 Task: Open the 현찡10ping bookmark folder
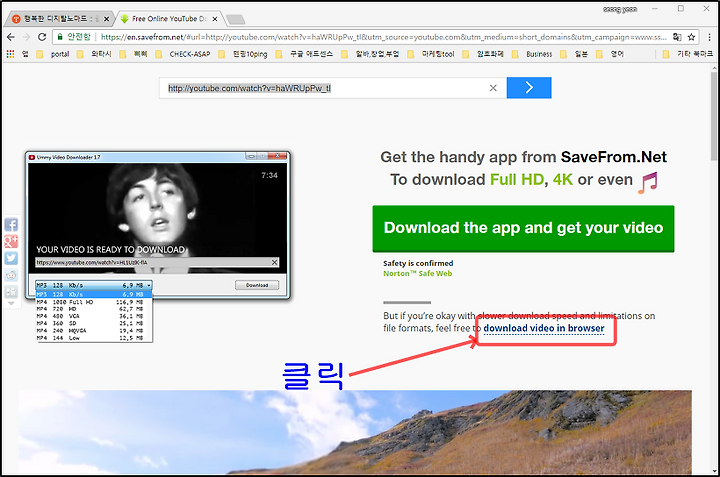click(x=243, y=54)
